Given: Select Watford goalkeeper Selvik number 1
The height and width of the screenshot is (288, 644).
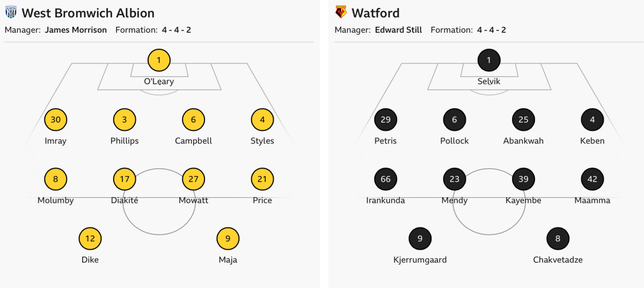Looking at the screenshot, I should point(489,60).
